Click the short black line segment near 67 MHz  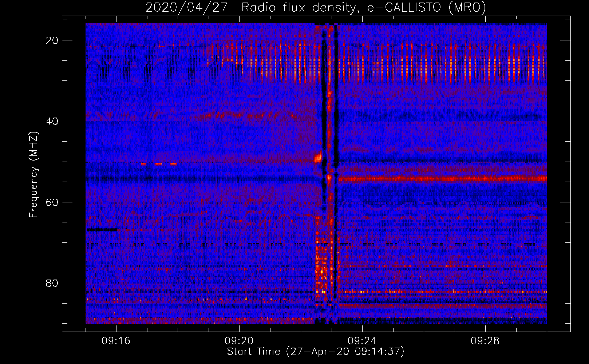102,229
